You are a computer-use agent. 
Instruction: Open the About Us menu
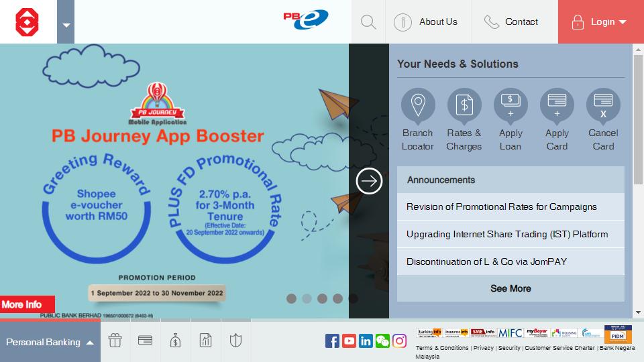point(429,21)
